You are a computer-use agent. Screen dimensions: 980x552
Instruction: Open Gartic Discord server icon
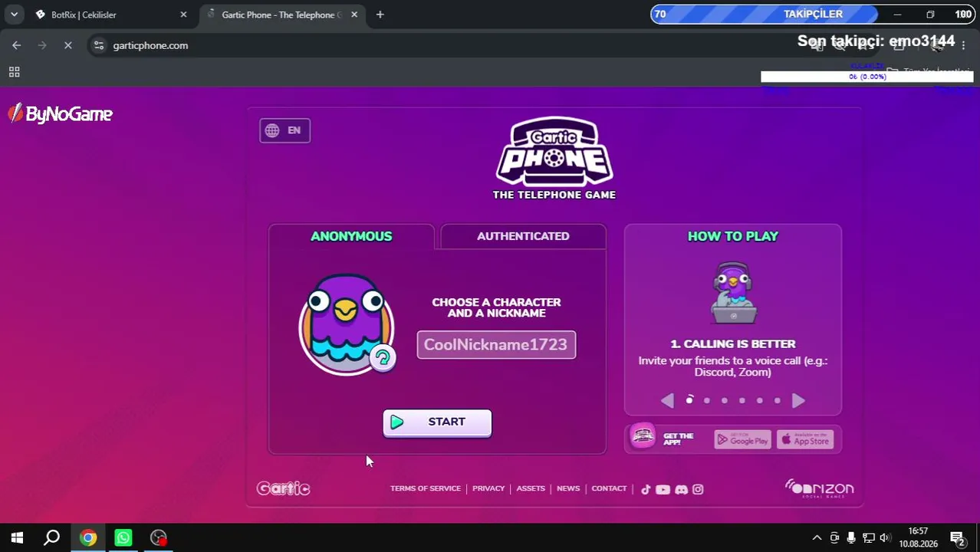[681, 489]
